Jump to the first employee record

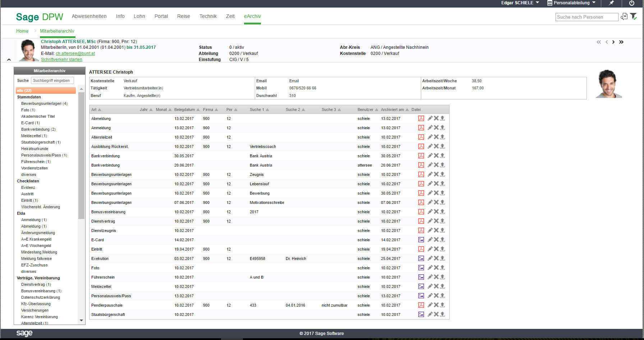click(x=599, y=42)
